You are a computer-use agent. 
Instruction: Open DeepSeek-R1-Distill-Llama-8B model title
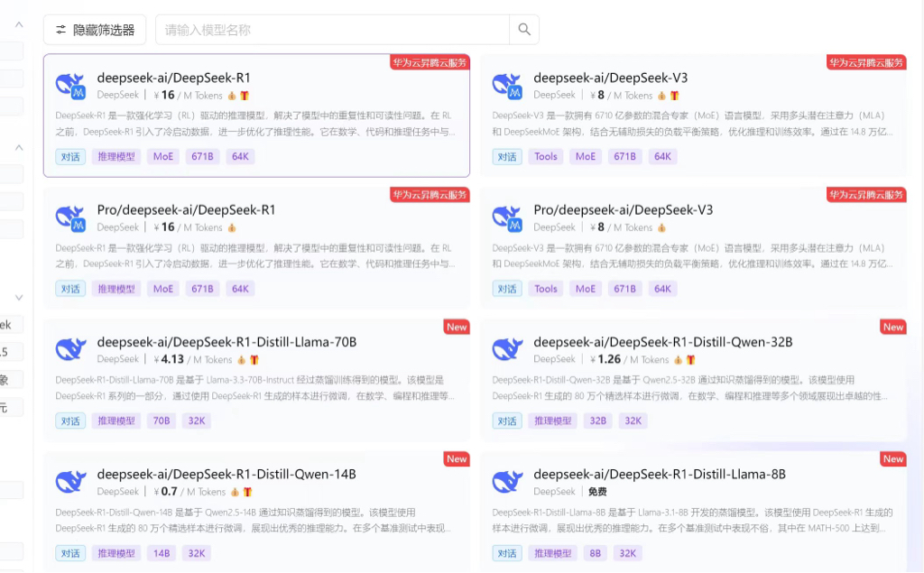point(660,474)
